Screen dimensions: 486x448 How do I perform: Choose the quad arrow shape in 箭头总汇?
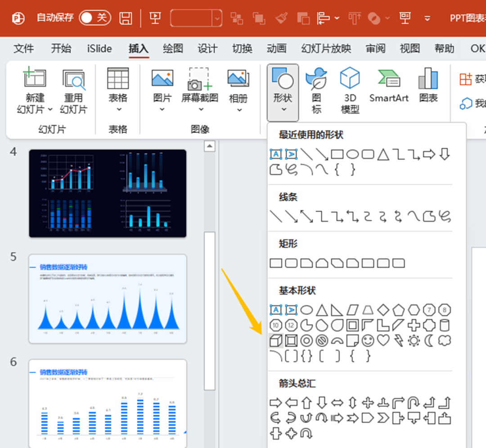[368, 403]
